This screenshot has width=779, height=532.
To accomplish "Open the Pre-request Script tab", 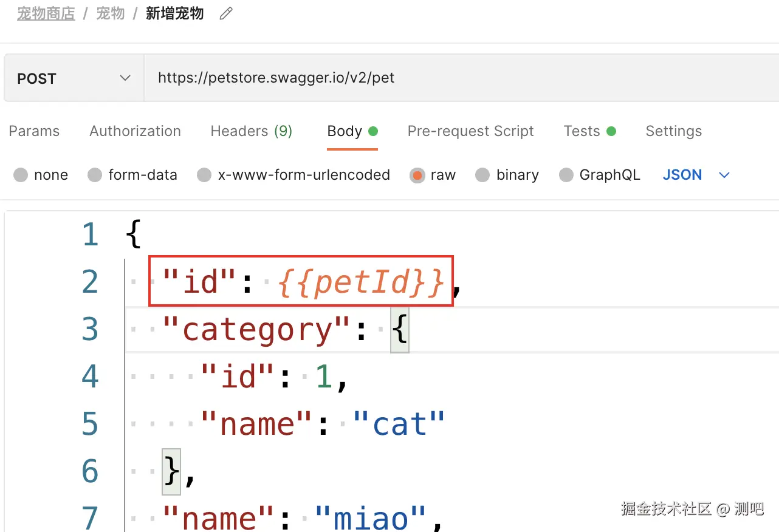I will pos(470,131).
